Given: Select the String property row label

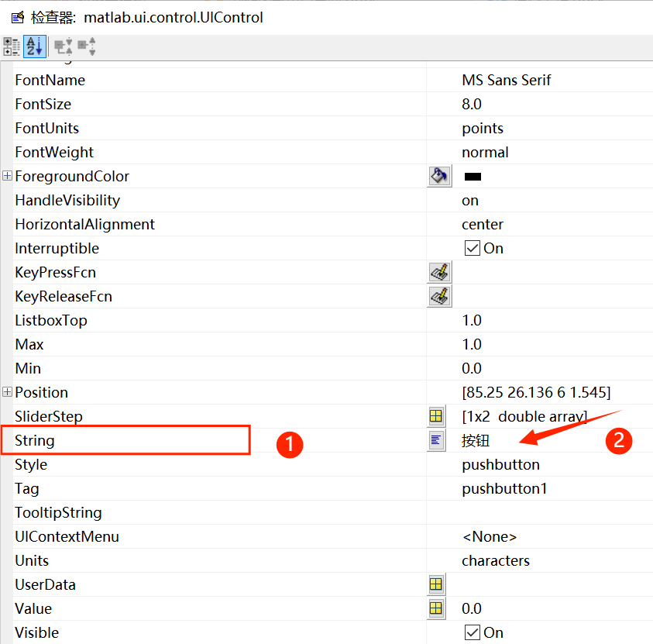Looking at the screenshot, I should (x=35, y=440).
